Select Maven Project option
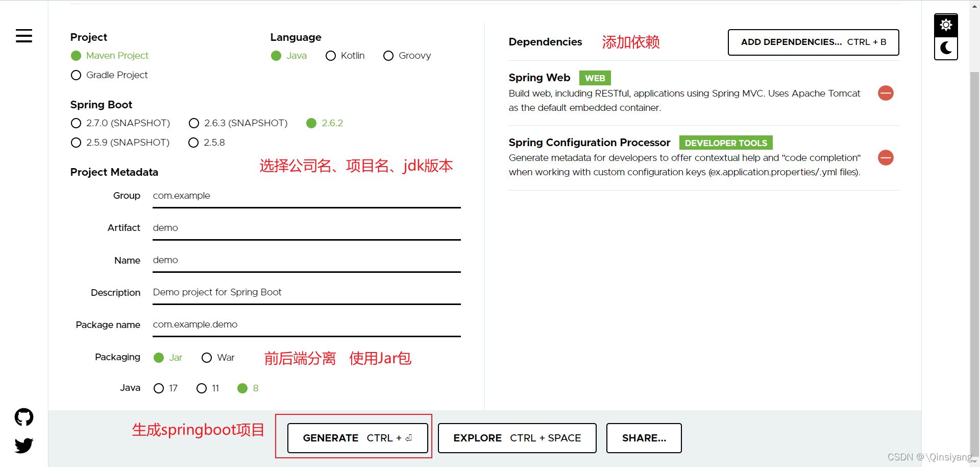980x467 pixels. [110, 55]
